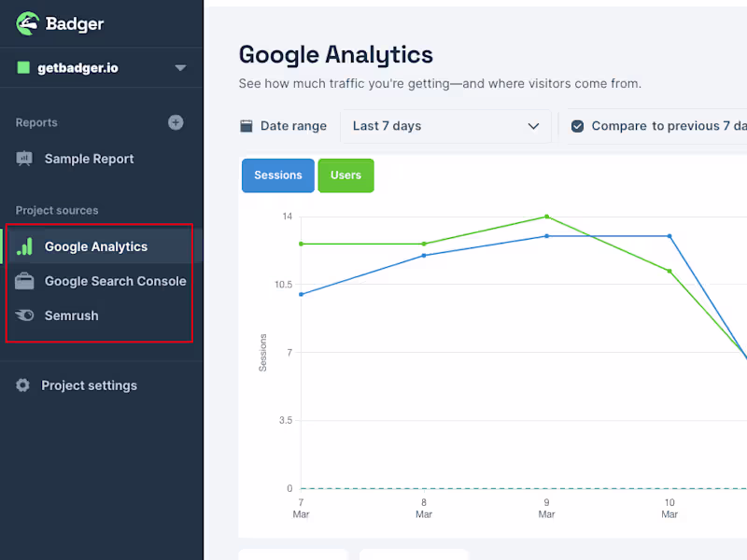Click the Badger logo icon
The width and height of the screenshot is (747, 560).
(x=27, y=24)
